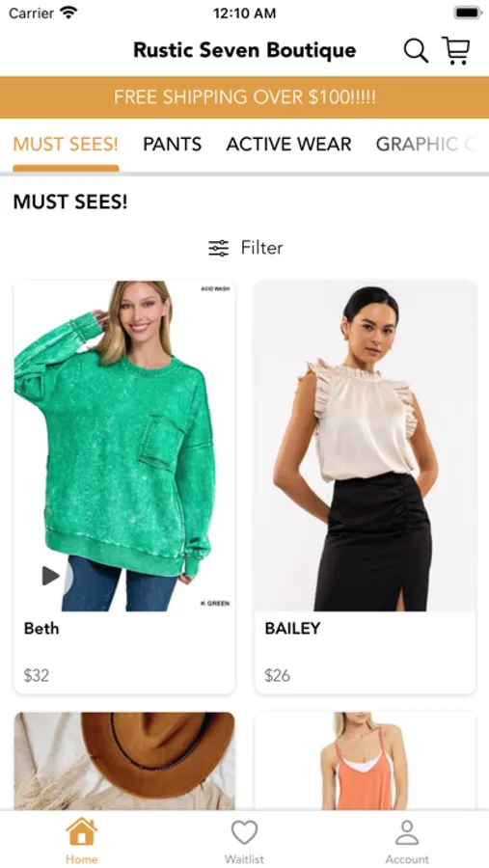Open the Beth green sweater product
This screenshot has width=489, height=868.
pyautogui.click(x=124, y=487)
